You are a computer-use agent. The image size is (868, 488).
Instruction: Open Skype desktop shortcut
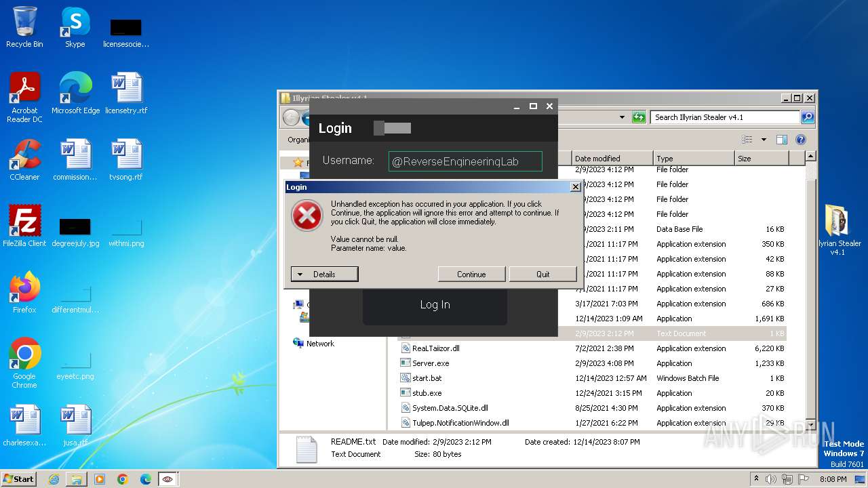coord(75,28)
